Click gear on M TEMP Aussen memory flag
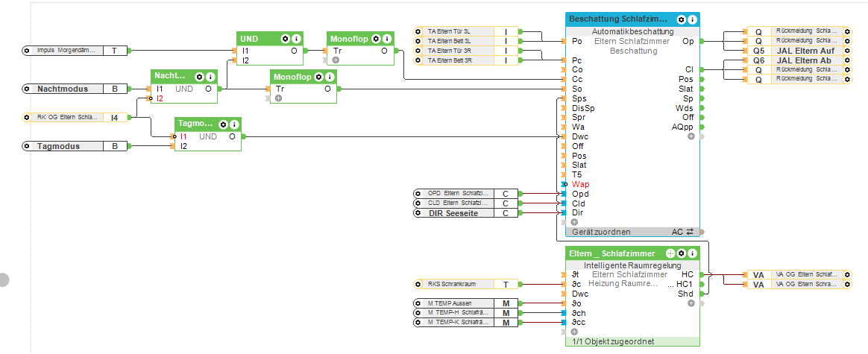 (418, 303)
